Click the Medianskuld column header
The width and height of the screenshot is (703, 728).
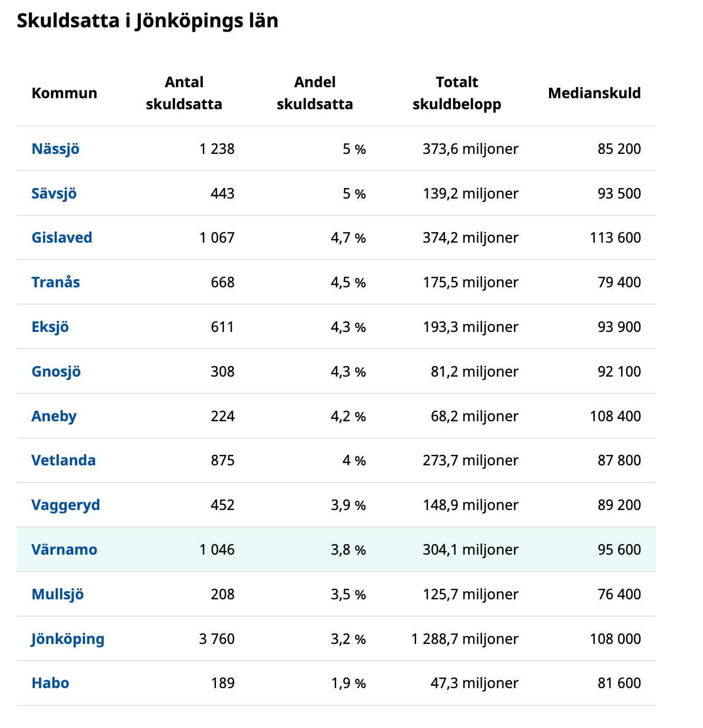[x=594, y=93]
